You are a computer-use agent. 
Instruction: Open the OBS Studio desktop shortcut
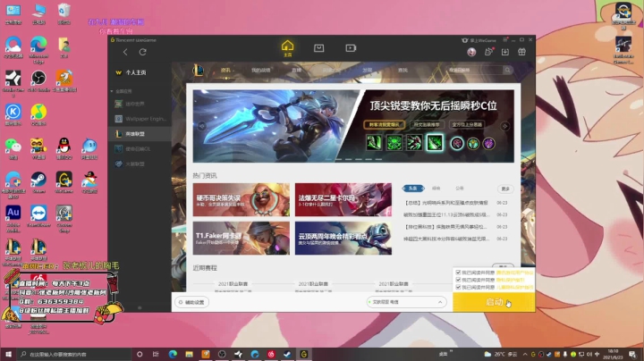[x=38, y=80]
